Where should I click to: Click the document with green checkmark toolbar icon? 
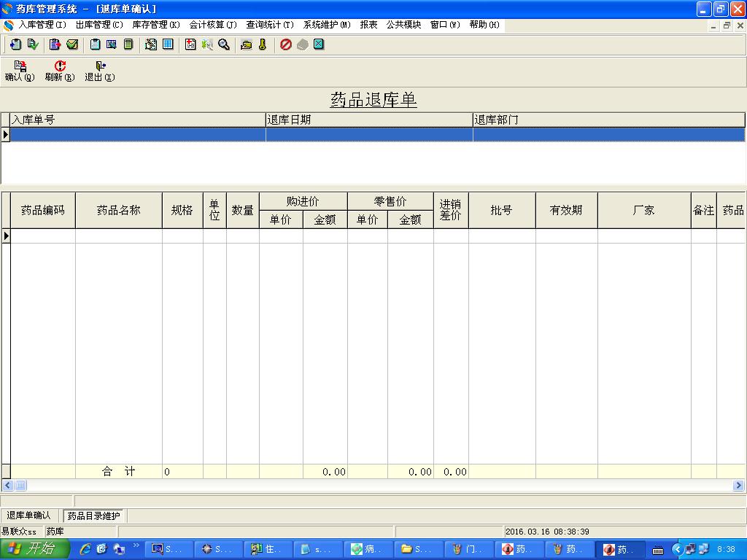[x=33, y=44]
